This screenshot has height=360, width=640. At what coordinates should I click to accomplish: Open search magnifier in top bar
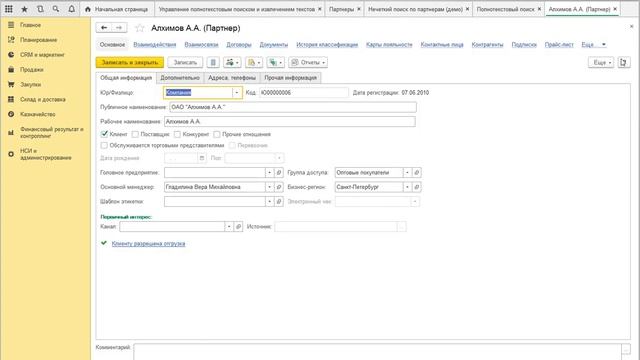pyautogui.click(x=56, y=9)
